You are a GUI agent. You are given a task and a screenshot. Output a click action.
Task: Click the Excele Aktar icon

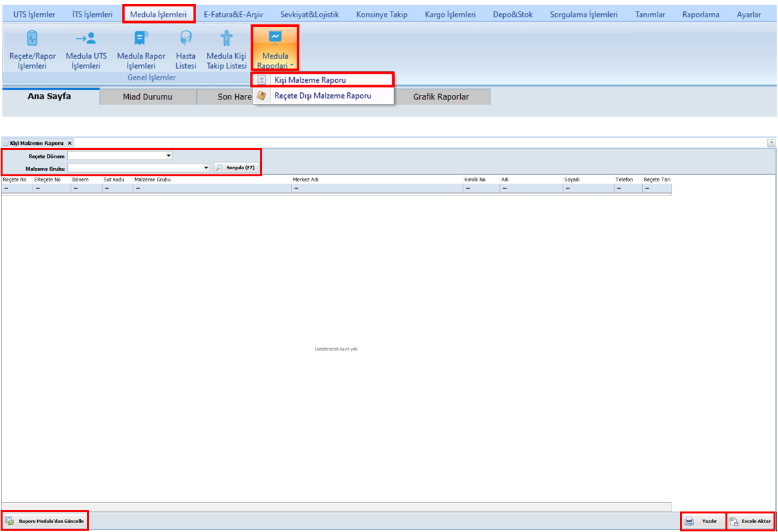[734, 521]
